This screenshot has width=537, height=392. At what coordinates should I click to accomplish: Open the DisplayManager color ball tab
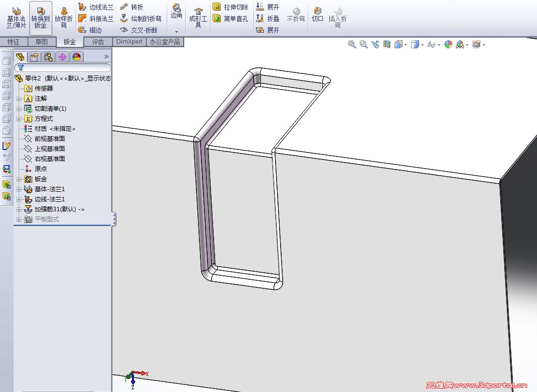pos(77,57)
